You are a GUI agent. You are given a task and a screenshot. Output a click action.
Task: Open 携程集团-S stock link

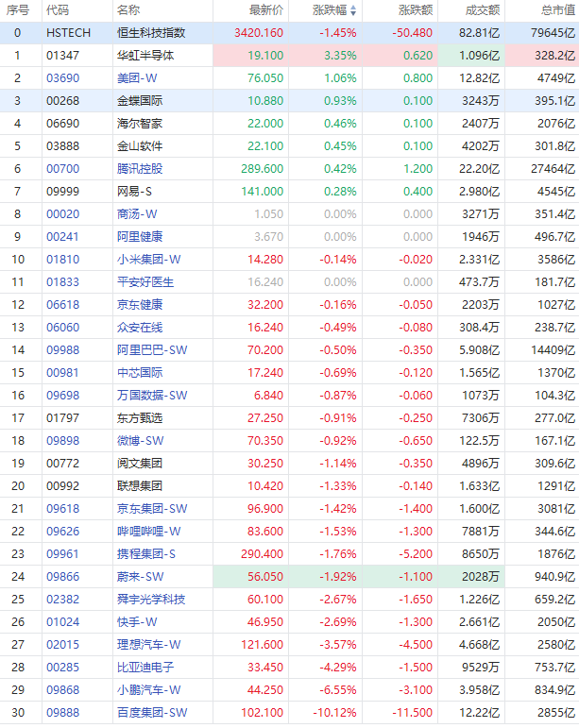click(x=146, y=554)
